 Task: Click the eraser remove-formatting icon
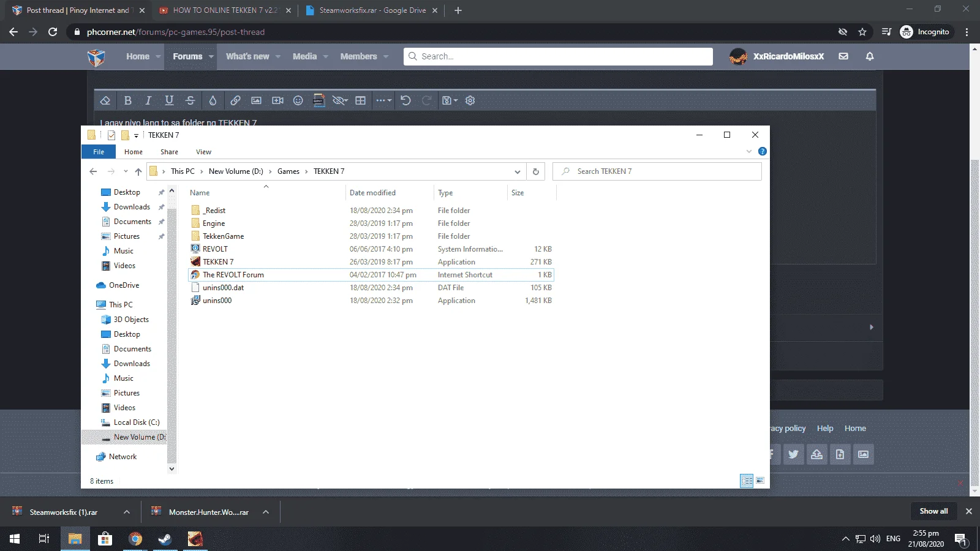point(105,100)
